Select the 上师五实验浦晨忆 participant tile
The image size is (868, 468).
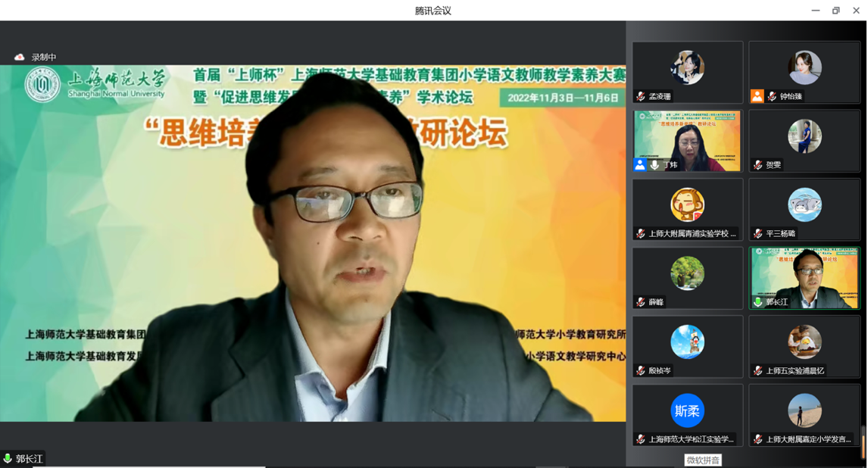point(804,346)
